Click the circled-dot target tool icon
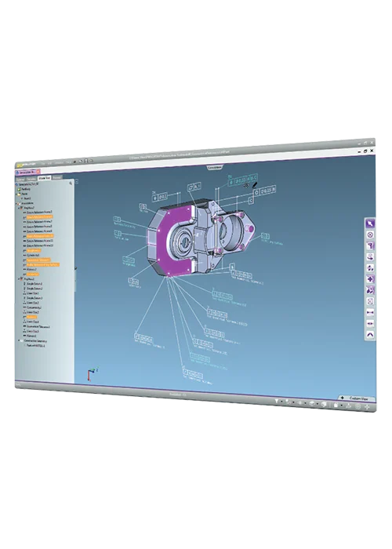The height and width of the screenshot is (549, 392). [x=370, y=235]
